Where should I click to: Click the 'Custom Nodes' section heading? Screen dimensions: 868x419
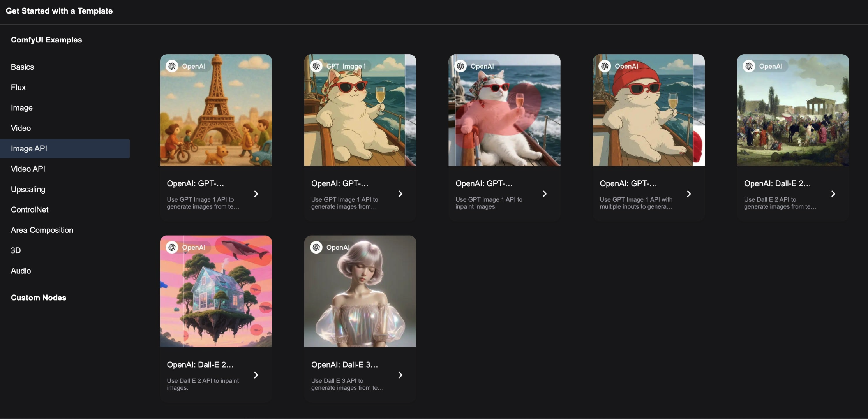pyautogui.click(x=39, y=298)
